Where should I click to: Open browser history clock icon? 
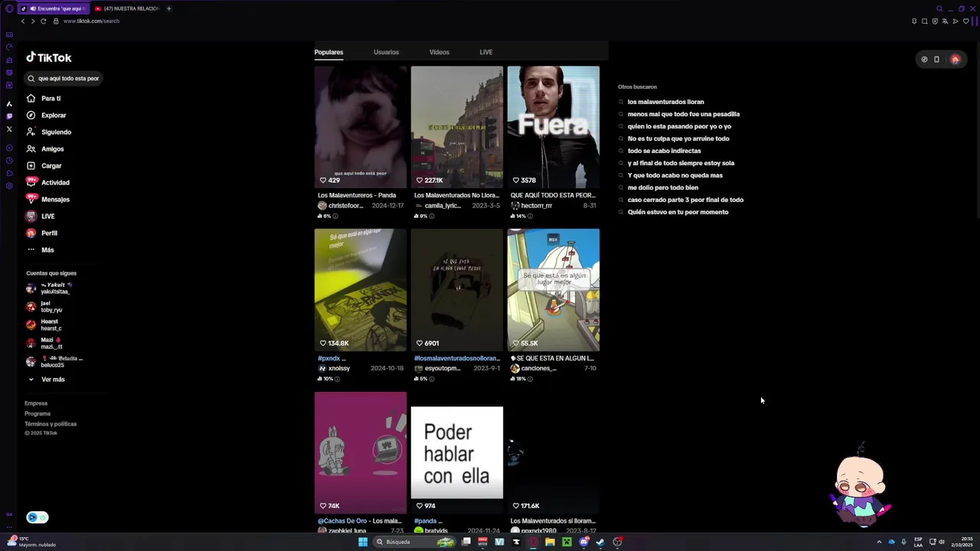(x=9, y=161)
